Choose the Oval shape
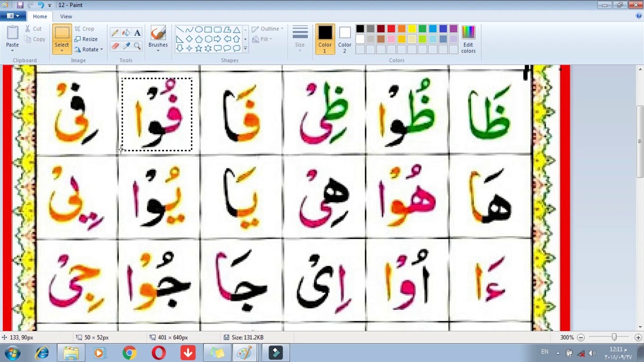The image size is (644, 362). [x=199, y=30]
